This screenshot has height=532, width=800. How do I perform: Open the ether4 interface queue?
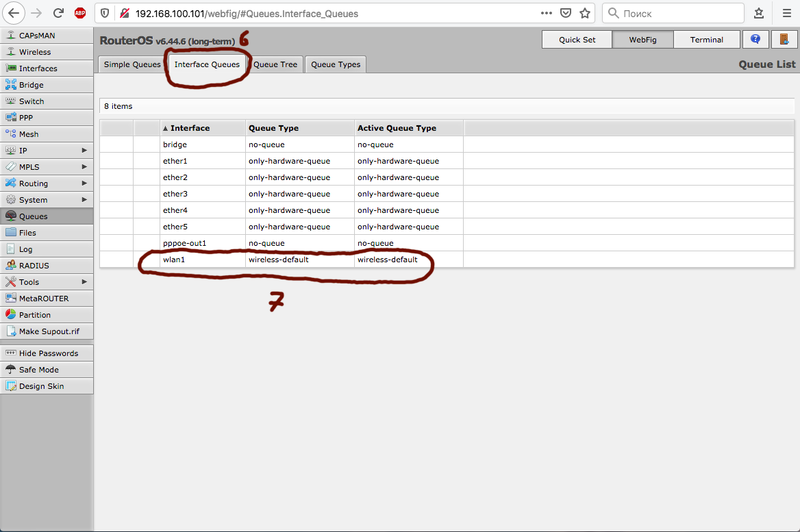click(x=447, y=210)
